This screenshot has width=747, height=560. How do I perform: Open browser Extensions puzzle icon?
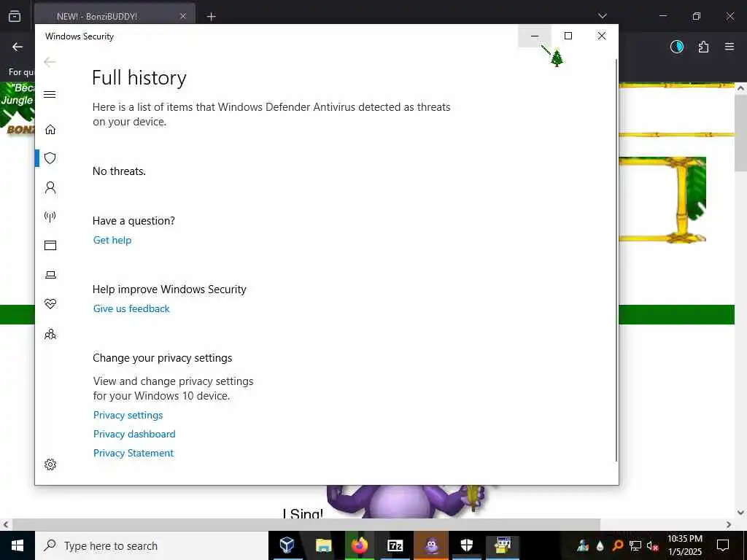pyautogui.click(x=703, y=47)
